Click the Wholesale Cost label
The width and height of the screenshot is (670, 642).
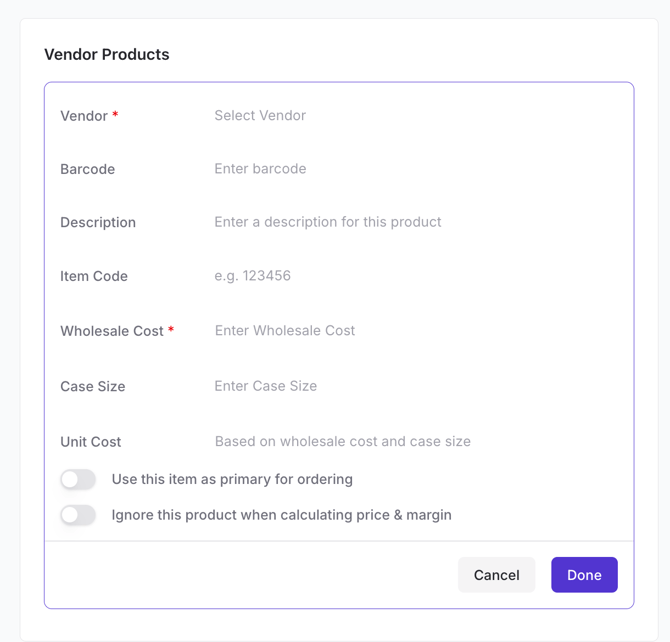112,331
